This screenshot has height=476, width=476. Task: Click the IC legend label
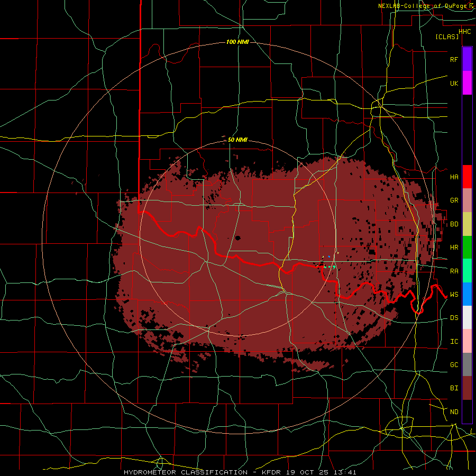coord(454,342)
